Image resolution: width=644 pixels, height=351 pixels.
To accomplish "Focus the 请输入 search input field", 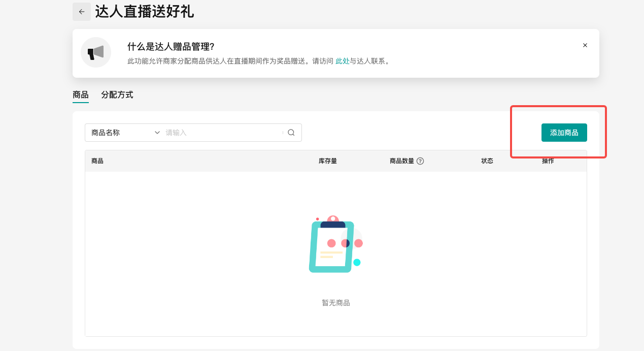I will coord(223,133).
